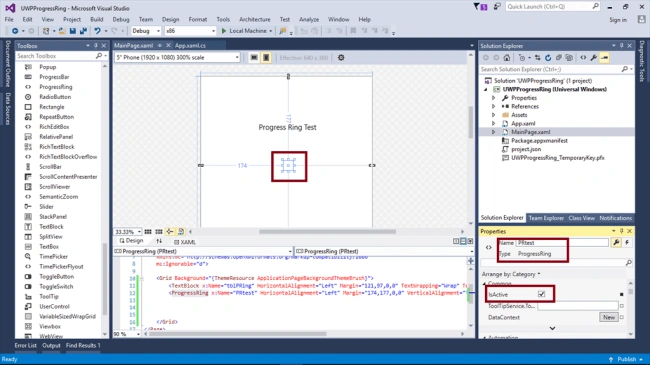Screen dimensions: 650x365
Task: Click the Navigate Backward toolbar icon
Action: click(15, 31)
